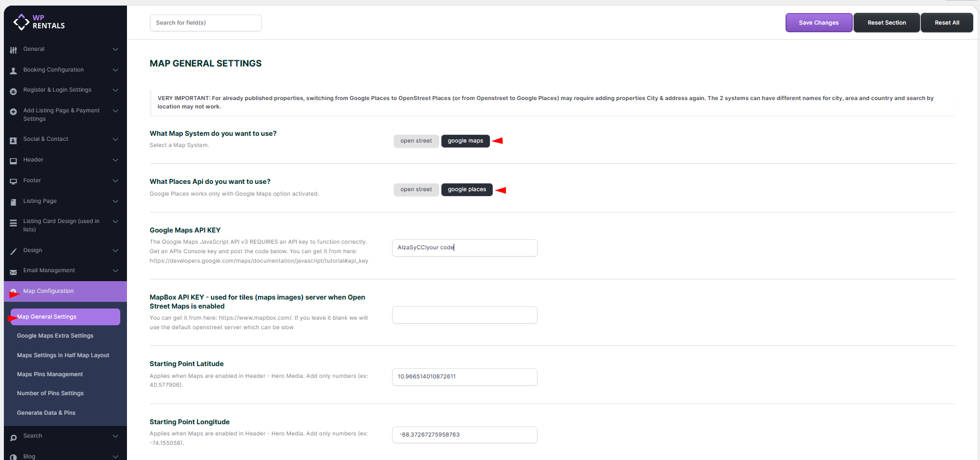This screenshot has width=980, height=460.
Task: Click the Booking Configuration user icon
Action: (x=13, y=70)
